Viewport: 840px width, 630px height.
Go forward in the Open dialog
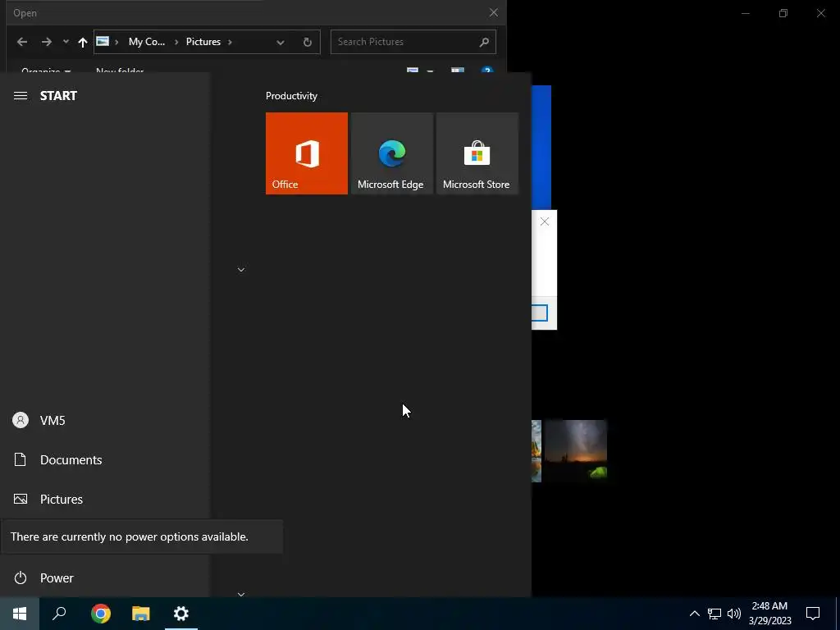click(x=47, y=42)
